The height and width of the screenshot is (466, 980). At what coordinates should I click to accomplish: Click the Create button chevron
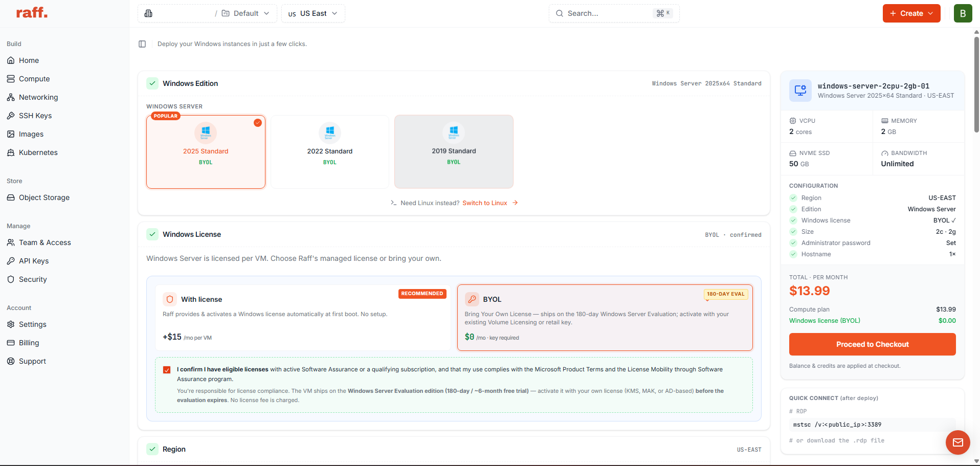pos(930,13)
